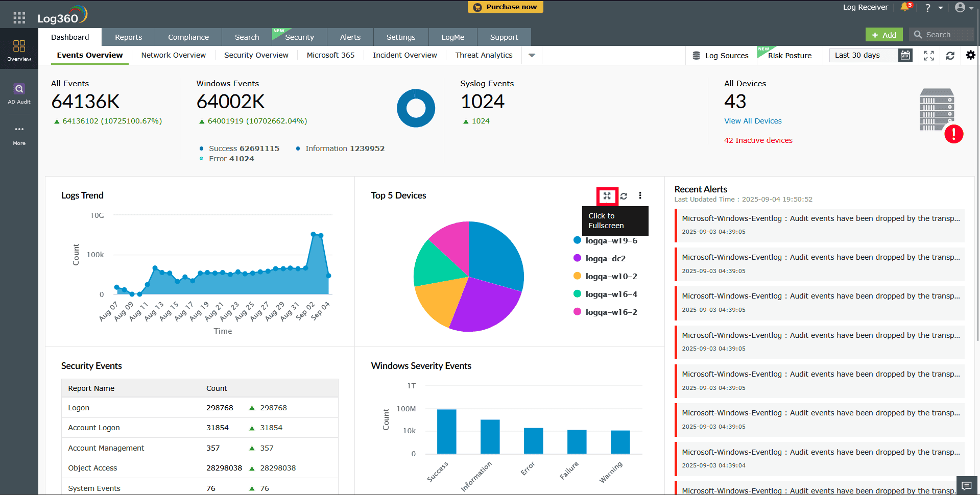The width and height of the screenshot is (980, 495).
Task: Click the Information bar in severity chart
Action: click(490, 437)
